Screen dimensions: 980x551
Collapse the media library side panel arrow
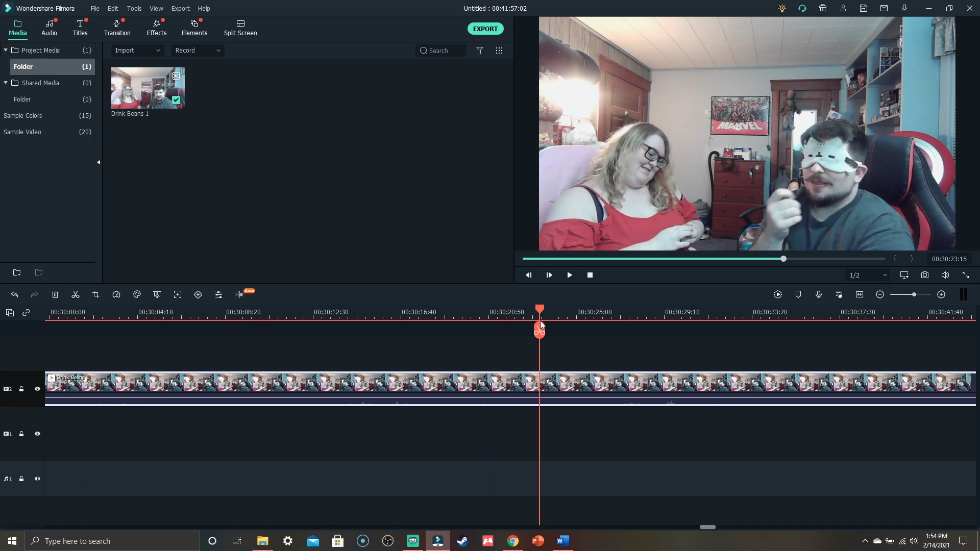(x=99, y=162)
